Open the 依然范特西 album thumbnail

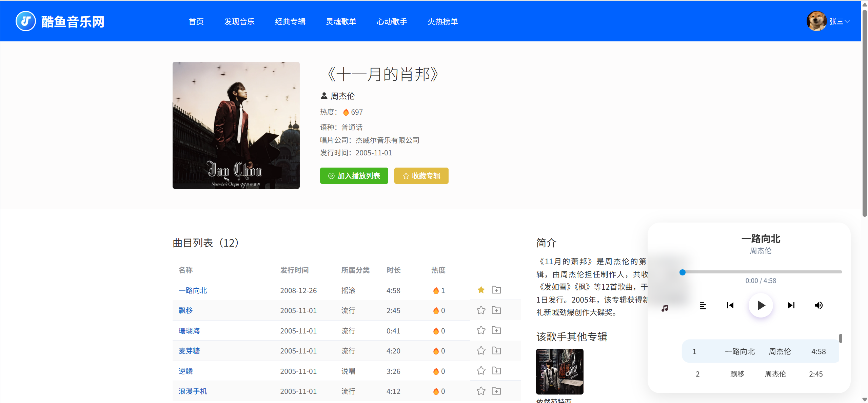tap(559, 371)
